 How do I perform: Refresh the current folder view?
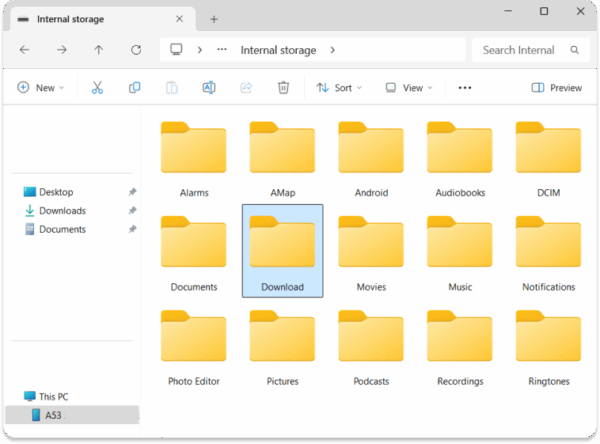click(x=136, y=50)
